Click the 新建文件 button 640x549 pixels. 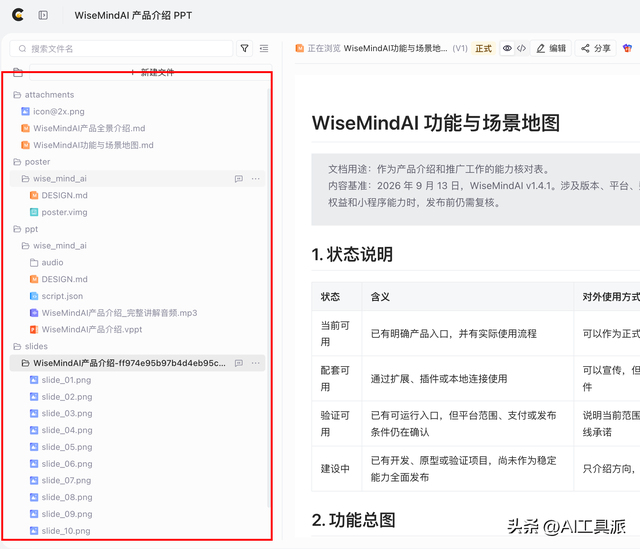coord(151,72)
